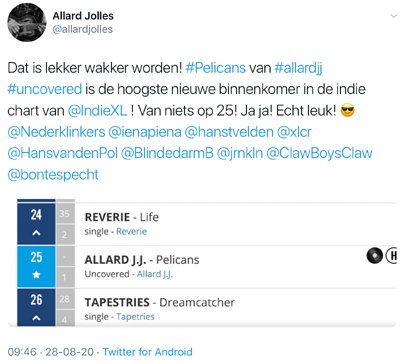Open the @bontespecht mention
400x364 pixels.
click(53, 175)
